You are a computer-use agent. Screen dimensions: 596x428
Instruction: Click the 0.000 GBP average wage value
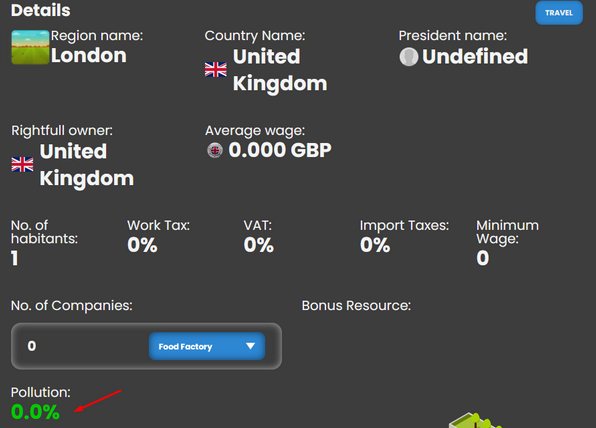click(x=280, y=150)
